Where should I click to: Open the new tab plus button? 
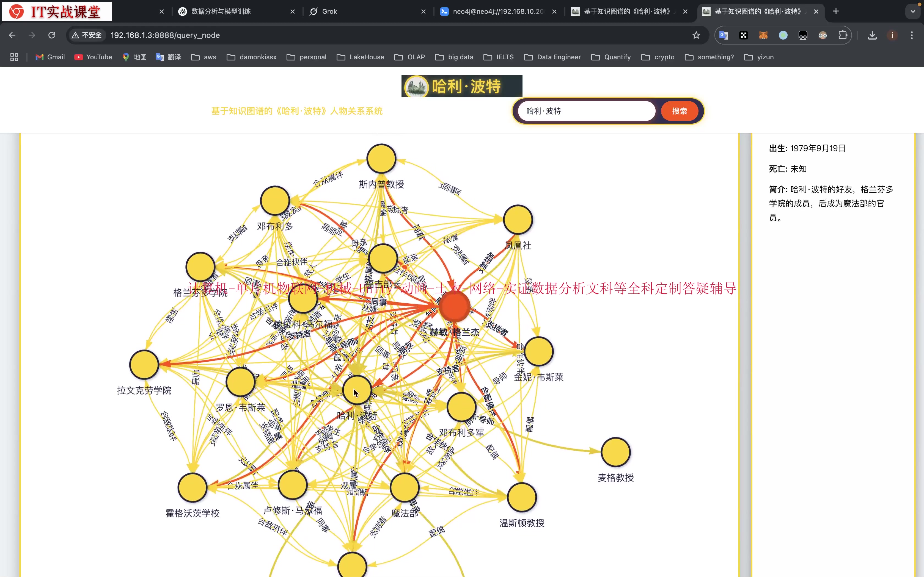pyautogui.click(x=836, y=12)
